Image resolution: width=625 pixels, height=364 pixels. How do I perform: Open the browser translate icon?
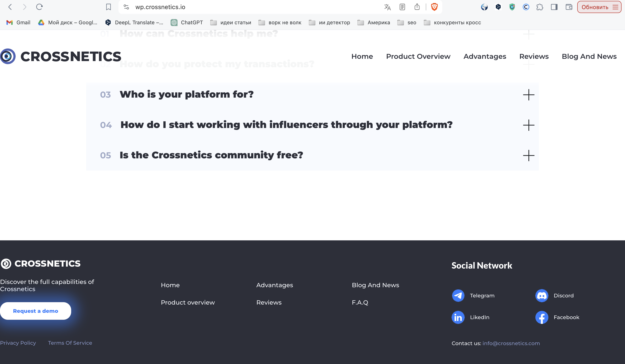[387, 7]
